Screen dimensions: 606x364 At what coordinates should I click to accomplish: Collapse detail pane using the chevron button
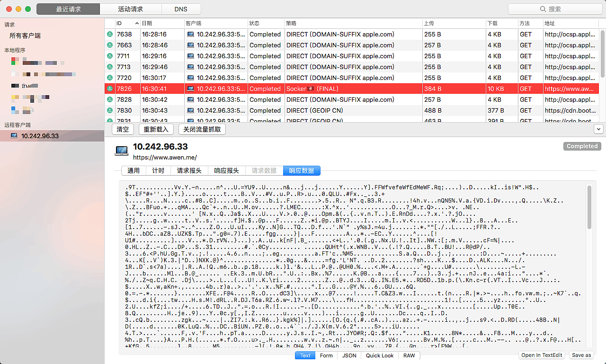pyautogui.click(x=598, y=129)
